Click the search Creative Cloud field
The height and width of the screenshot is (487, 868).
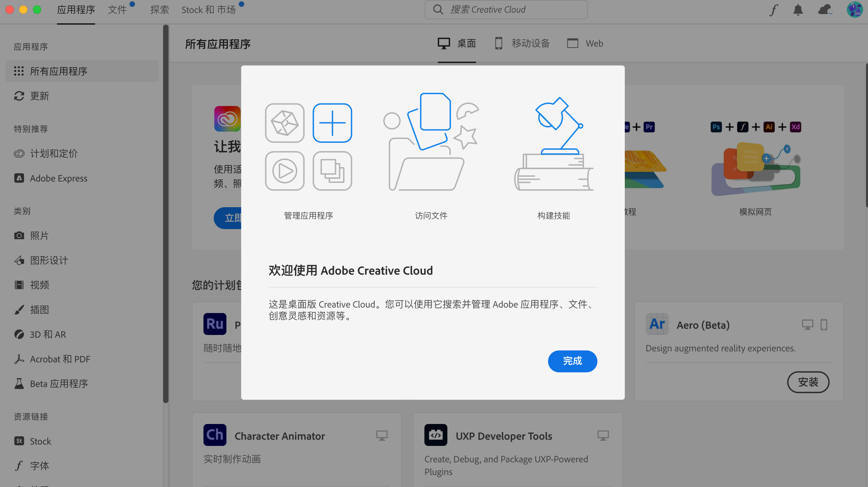(x=506, y=10)
